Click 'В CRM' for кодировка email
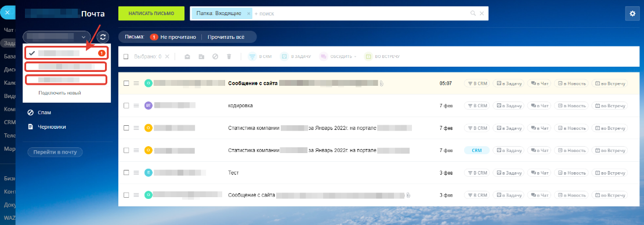Image resolution: width=644 pixels, height=225 pixels. (477, 106)
